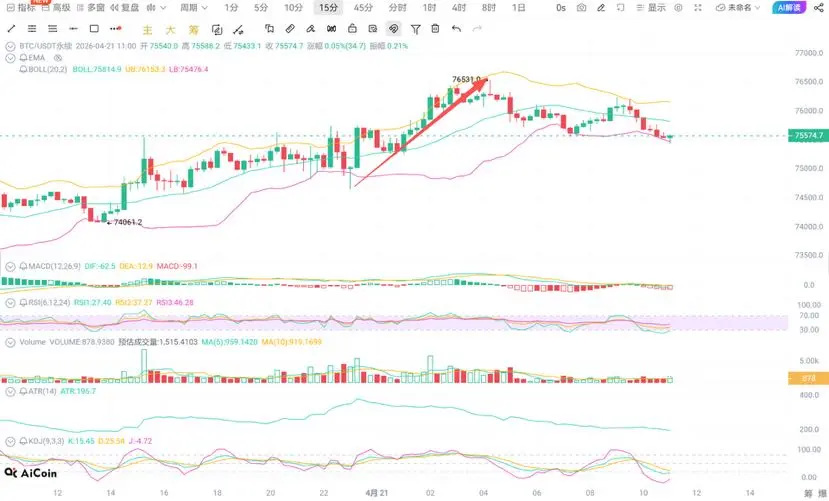Open the 未命名 layout dropdown

738,7
